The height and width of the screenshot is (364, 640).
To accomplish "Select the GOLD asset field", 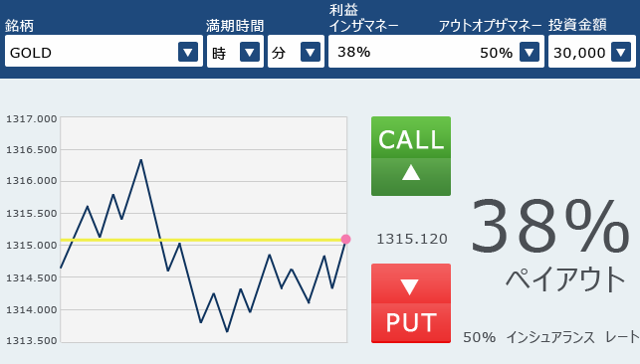I will pyautogui.click(x=104, y=51).
